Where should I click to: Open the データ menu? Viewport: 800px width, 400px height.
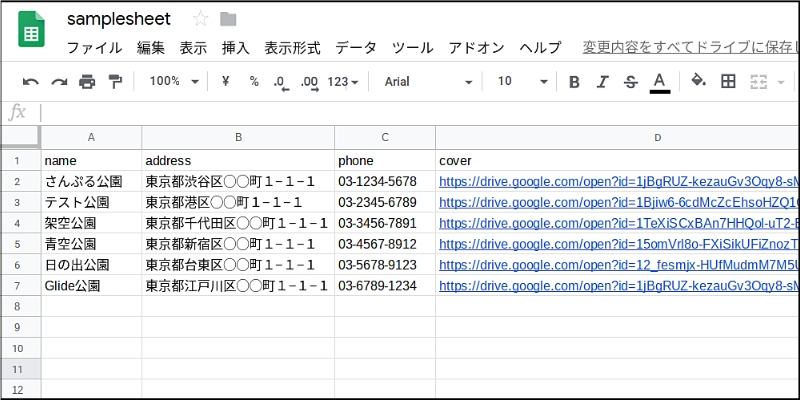pyautogui.click(x=356, y=48)
